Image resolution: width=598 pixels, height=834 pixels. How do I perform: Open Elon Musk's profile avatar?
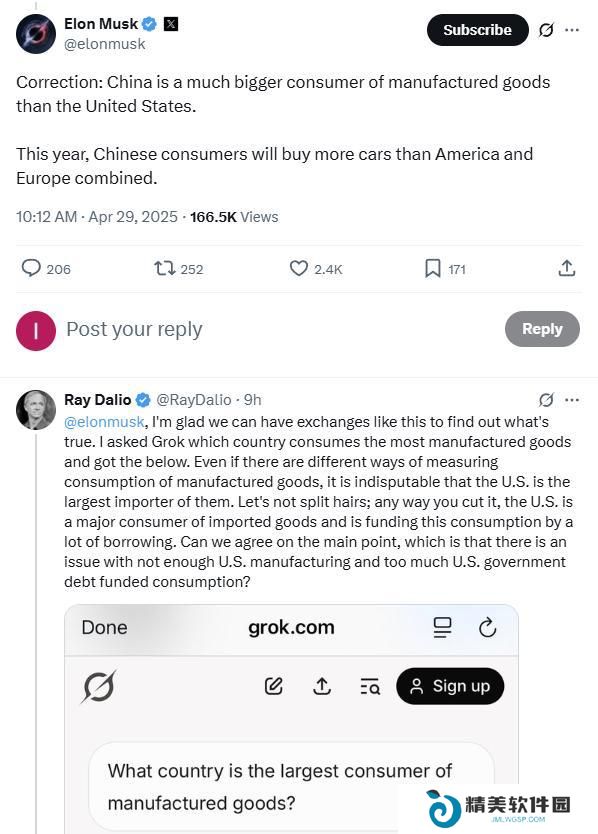[x=36, y=34]
